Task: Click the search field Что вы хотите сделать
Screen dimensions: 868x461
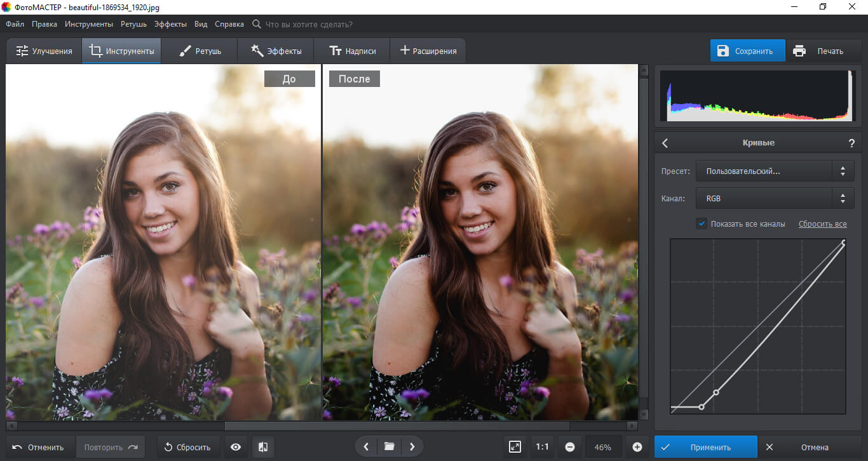Action: pyautogui.click(x=308, y=24)
